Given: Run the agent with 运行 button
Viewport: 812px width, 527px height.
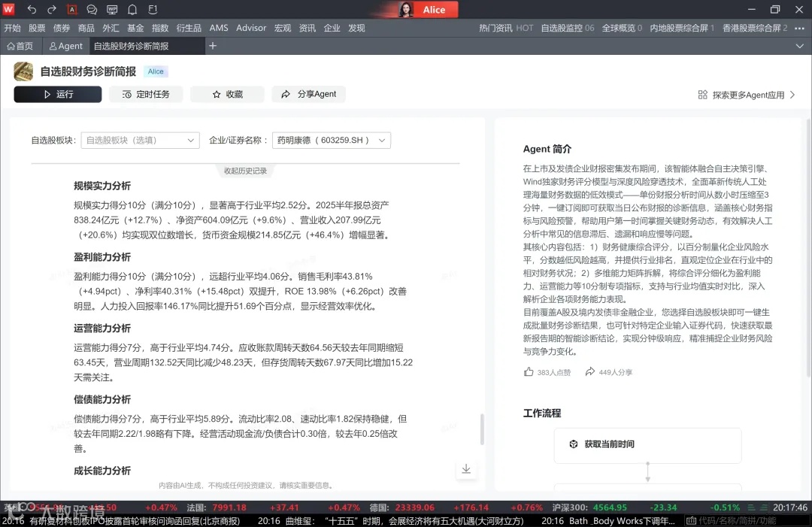Looking at the screenshot, I should [57, 94].
